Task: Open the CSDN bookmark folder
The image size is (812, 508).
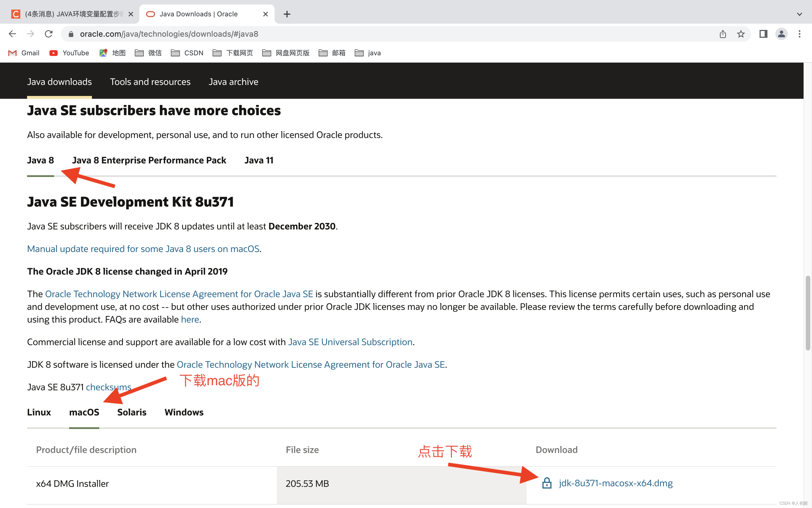Action: pyautogui.click(x=187, y=53)
